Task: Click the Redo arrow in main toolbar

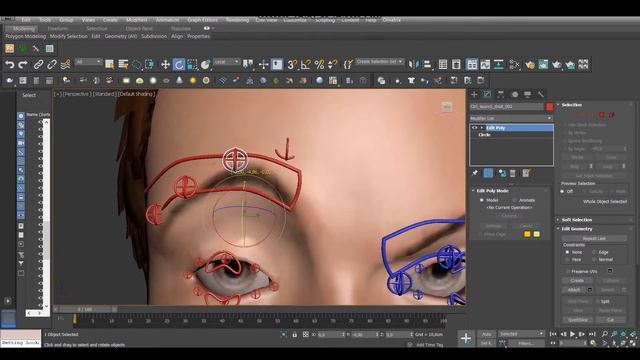Action: [x=23, y=64]
